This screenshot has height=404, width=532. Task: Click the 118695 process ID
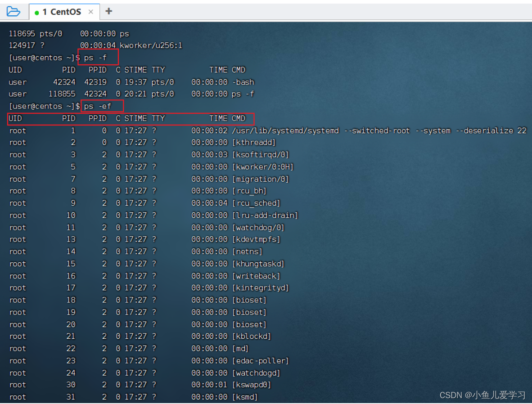(x=22, y=34)
